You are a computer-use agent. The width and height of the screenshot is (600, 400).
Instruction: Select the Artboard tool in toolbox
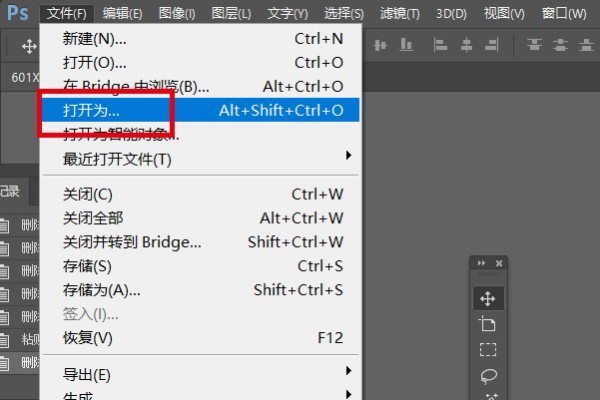[x=488, y=323]
